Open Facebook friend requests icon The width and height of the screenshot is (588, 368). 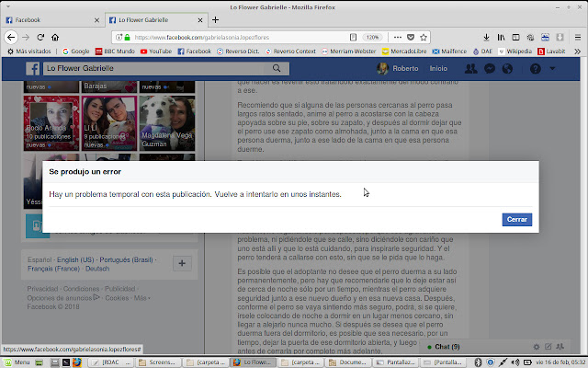(470, 68)
